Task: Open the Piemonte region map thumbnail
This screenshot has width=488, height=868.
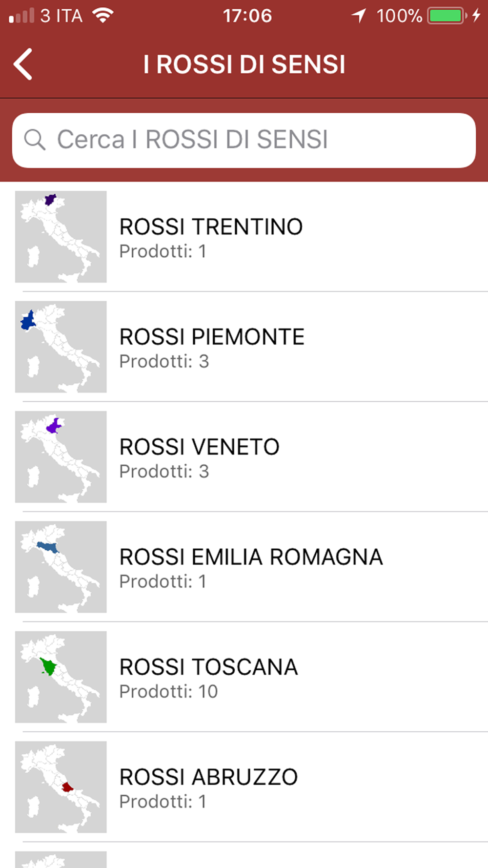Action: 61,347
